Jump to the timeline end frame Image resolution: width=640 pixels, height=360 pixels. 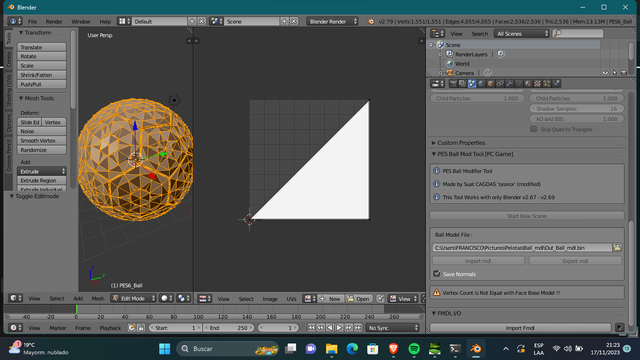point(358,328)
